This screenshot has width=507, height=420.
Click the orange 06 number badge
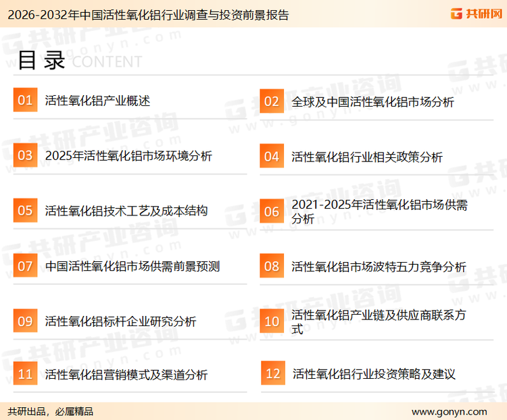(272, 211)
